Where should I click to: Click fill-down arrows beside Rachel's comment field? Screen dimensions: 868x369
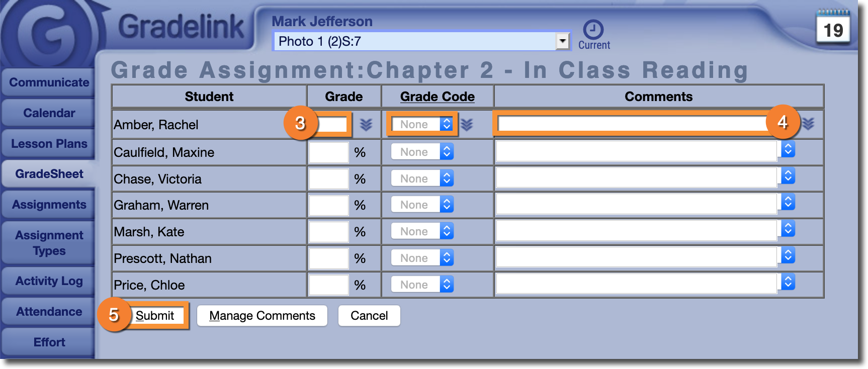coord(808,124)
